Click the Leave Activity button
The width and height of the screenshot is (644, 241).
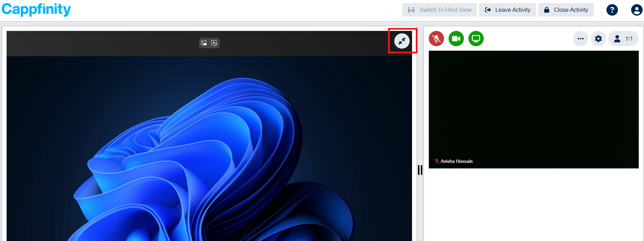coord(508,10)
